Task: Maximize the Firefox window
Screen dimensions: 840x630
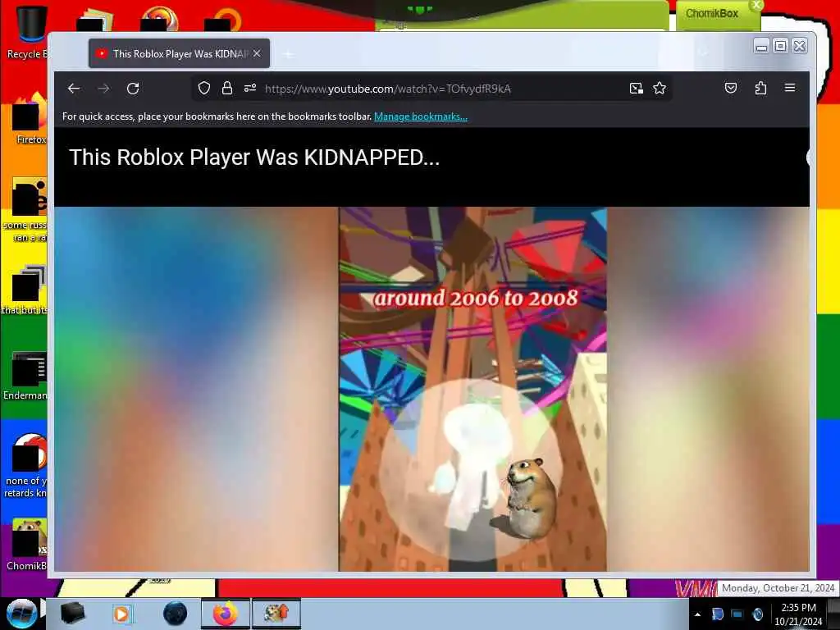Action: (781, 46)
